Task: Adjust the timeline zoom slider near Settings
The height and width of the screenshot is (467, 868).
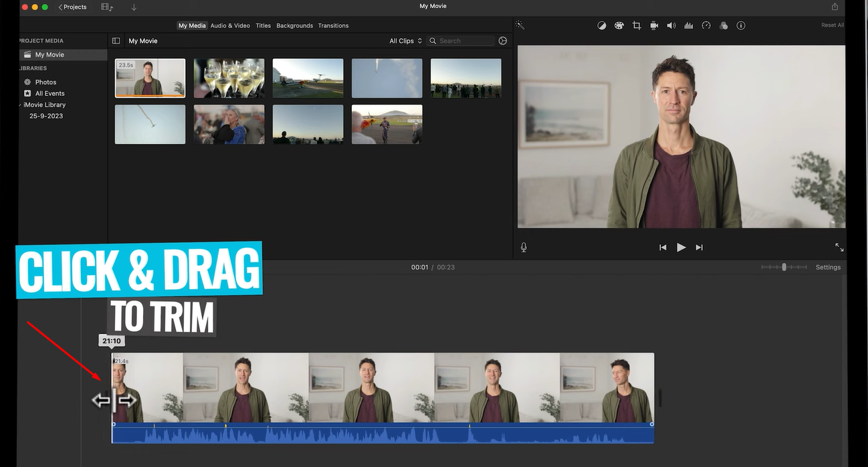Action: tap(784, 267)
